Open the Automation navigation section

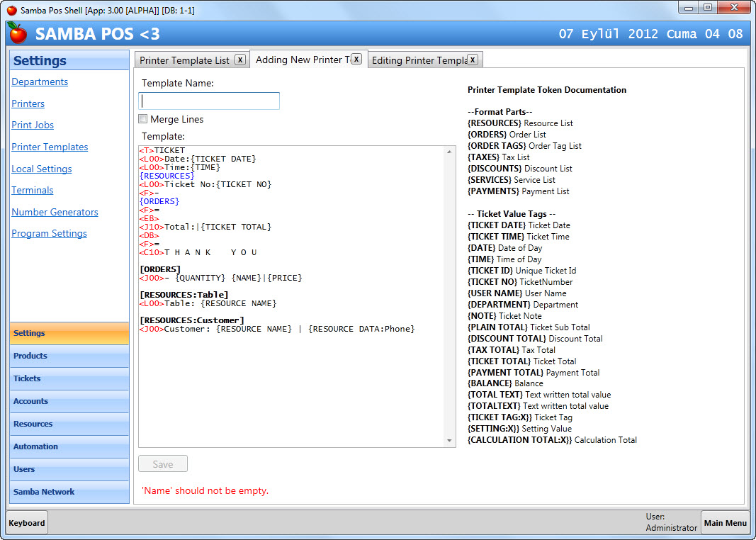point(69,446)
